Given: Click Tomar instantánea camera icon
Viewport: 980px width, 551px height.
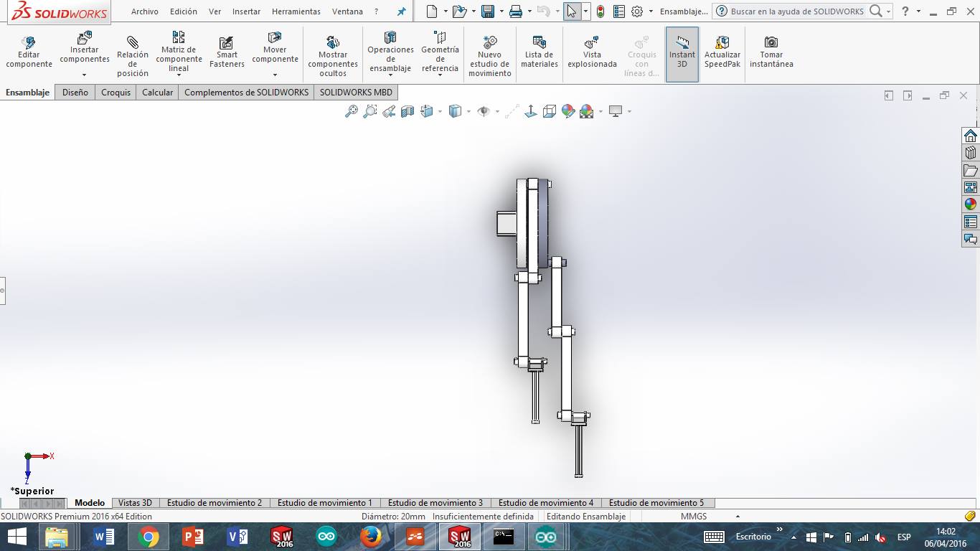Looking at the screenshot, I should point(771,42).
